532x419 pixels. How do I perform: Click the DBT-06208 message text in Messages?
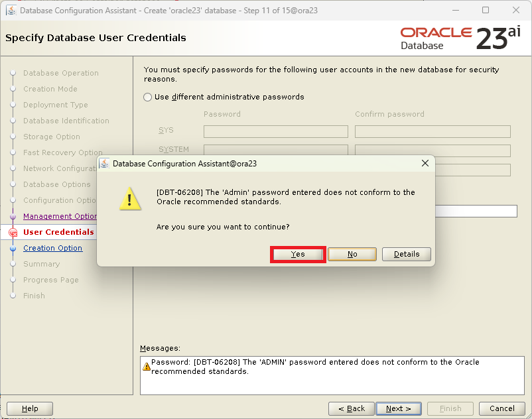[315, 367]
